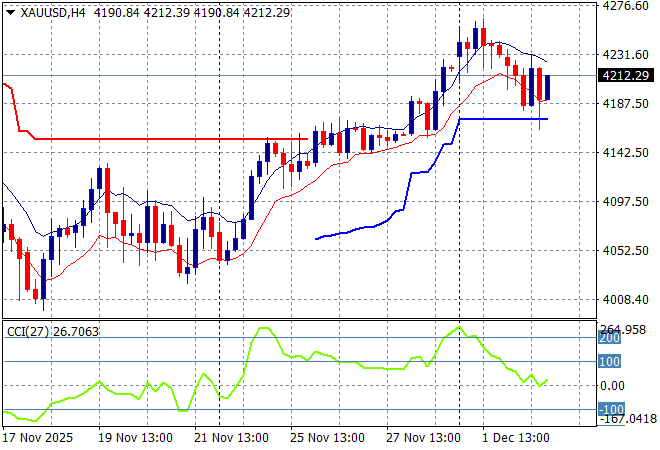This screenshot has width=660, height=450.
Task: Select the XAUUSD,H4 chart title text
Action: (52, 11)
